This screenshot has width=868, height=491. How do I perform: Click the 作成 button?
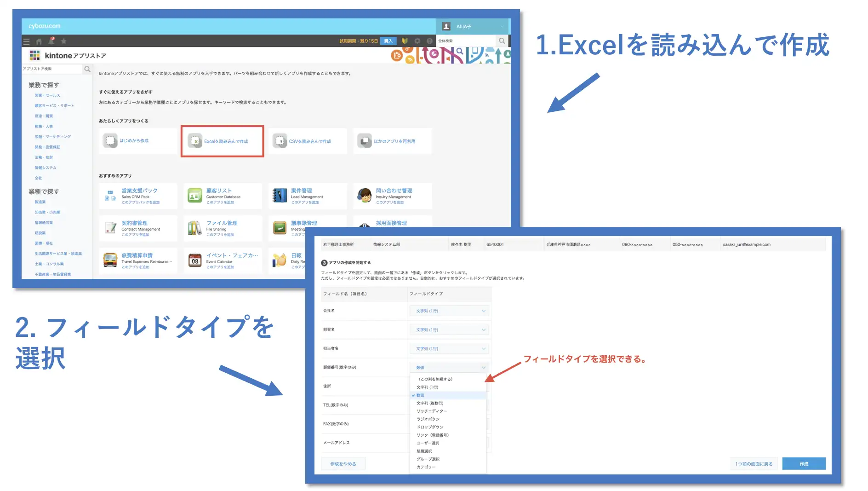point(804,463)
